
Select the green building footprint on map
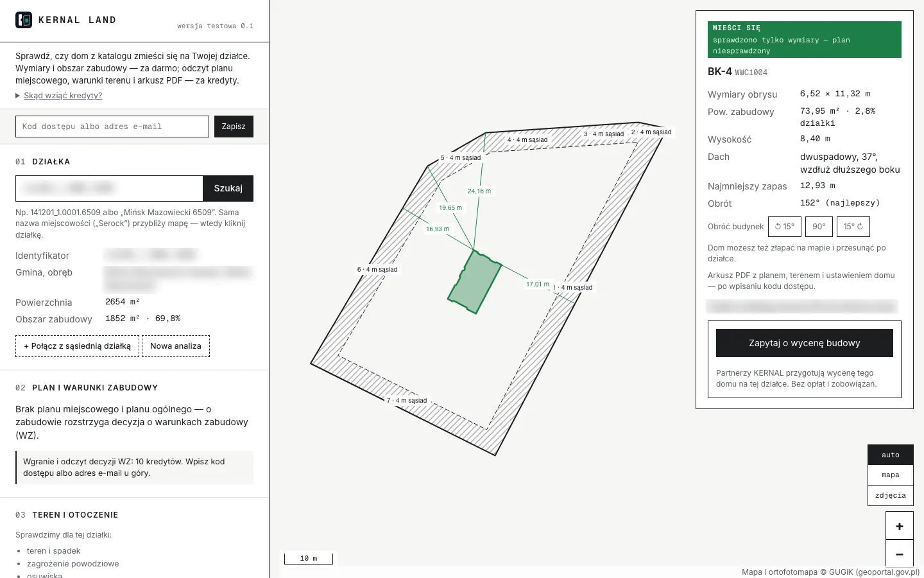[475, 282]
